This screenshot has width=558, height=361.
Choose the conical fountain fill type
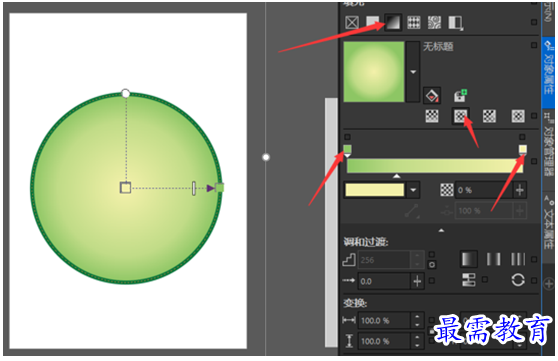(x=489, y=116)
